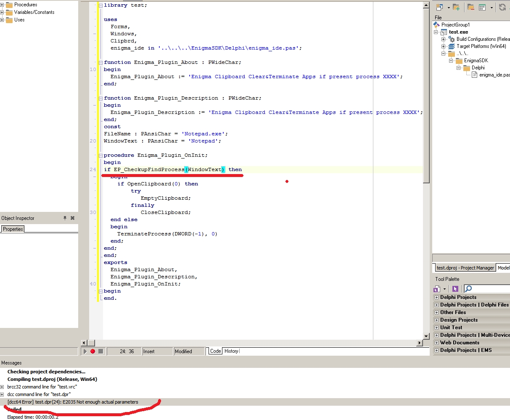Pin the Object Inspector panel
Screen dimensions: 510x420
point(65,218)
